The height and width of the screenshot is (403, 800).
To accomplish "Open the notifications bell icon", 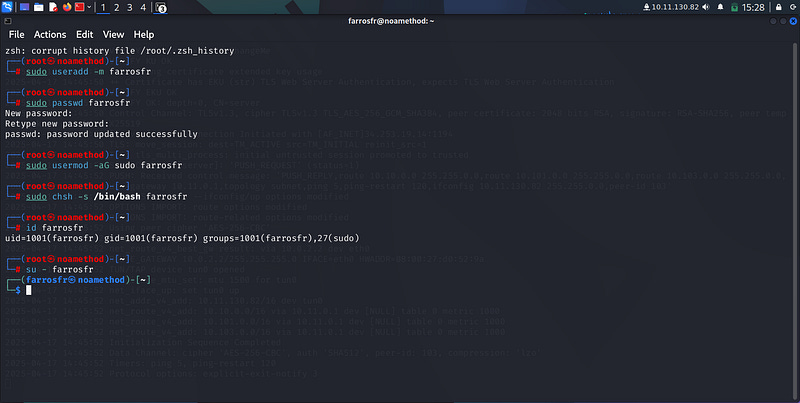I will coord(720,7).
